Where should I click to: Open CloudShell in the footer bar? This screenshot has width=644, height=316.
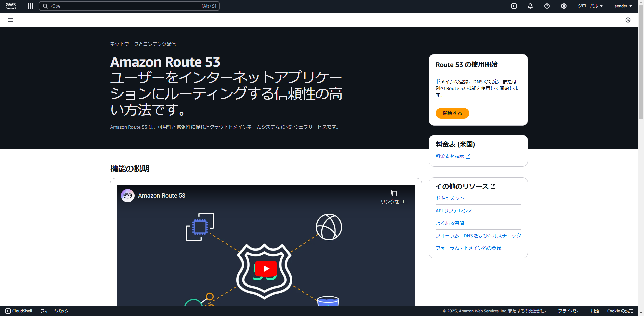(x=19, y=311)
